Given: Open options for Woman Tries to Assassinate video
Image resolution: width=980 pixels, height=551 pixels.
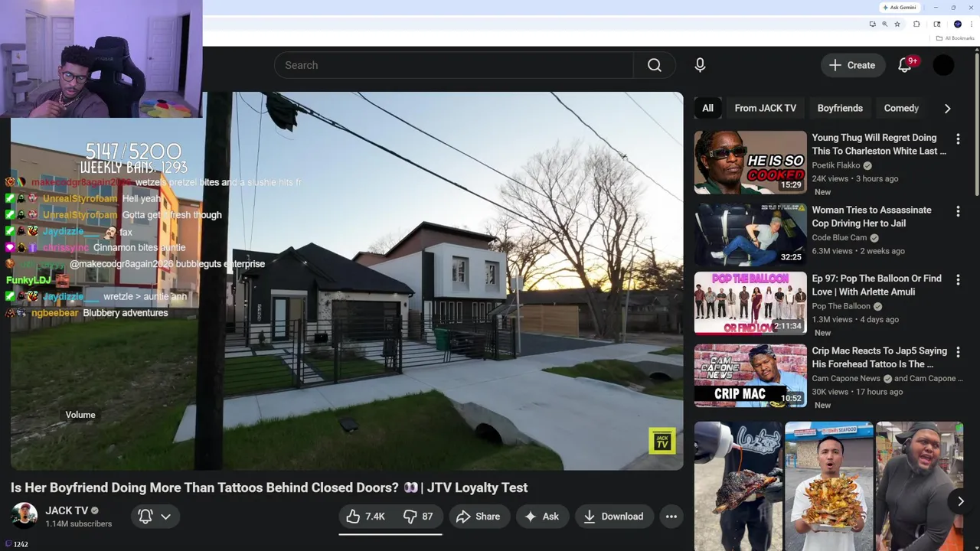Looking at the screenshot, I should point(958,210).
